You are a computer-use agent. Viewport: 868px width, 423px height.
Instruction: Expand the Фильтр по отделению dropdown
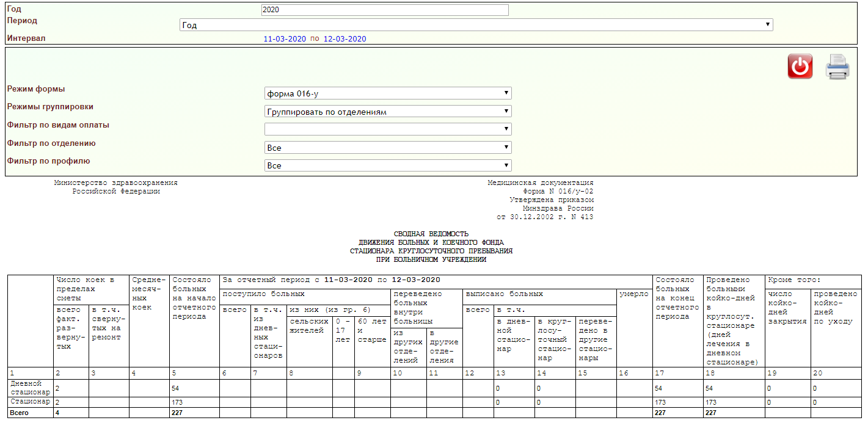[388, 148]
